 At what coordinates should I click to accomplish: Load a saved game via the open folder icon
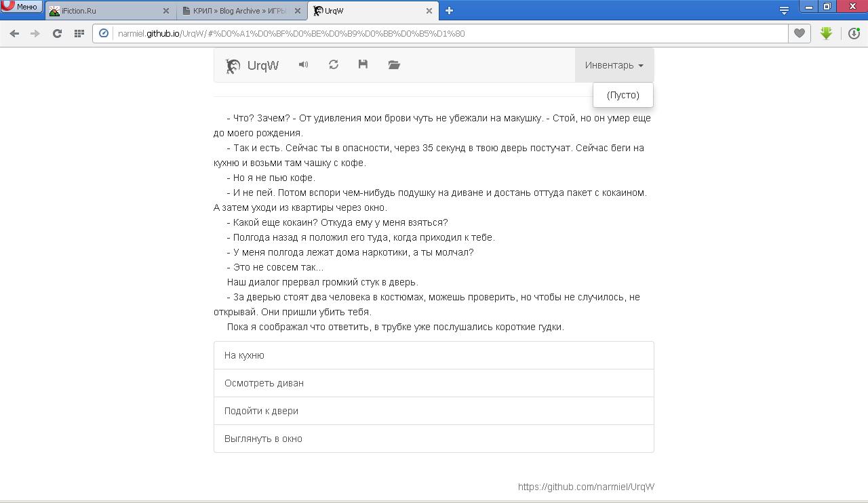tap(394, 64)
